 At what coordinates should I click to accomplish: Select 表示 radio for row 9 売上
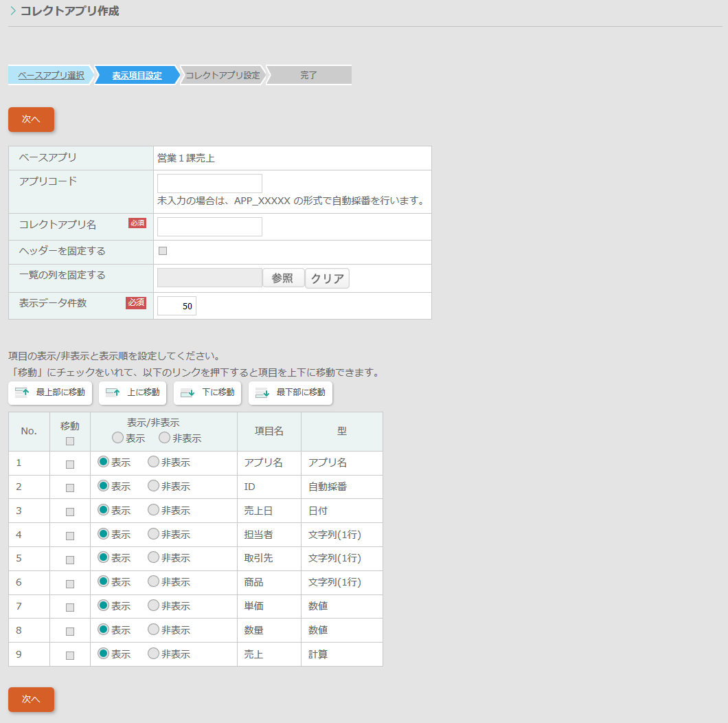tap(103, 654)
